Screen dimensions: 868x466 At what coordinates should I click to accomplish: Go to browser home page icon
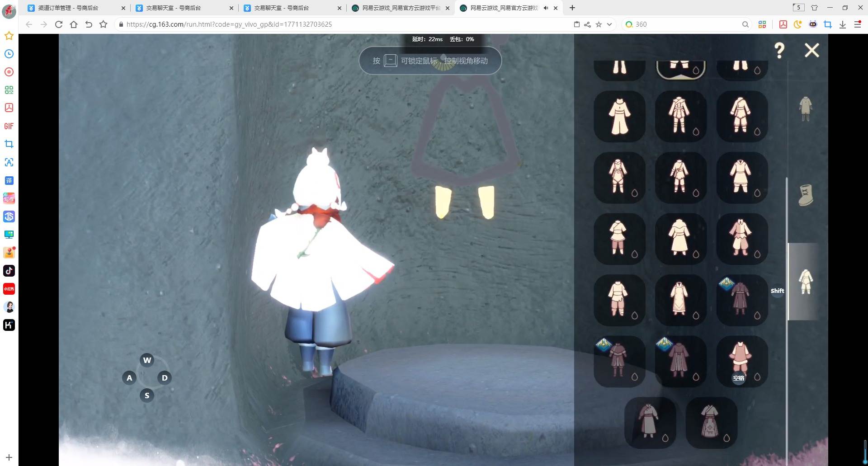(x=74, y=24)
